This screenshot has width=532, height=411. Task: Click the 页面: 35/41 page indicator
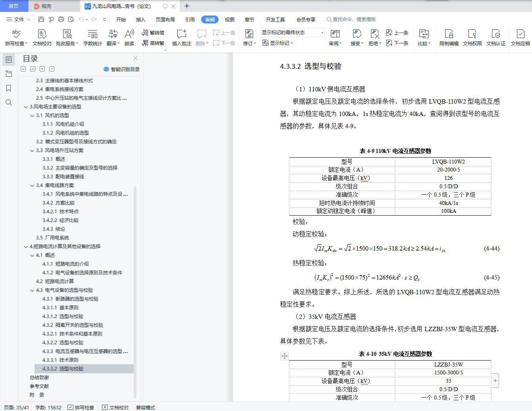(x=16, y=407)
